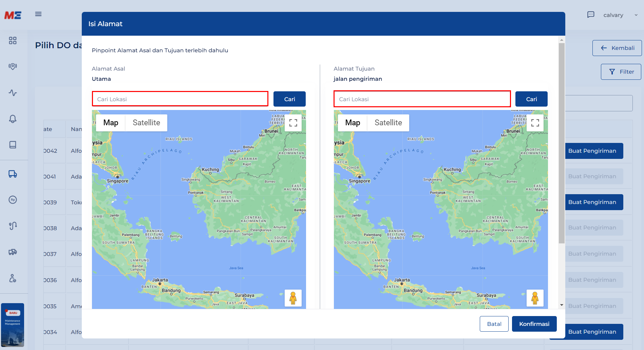Image resolution: width=644 pixels, height=350 pixels.
Task: Click Street View pegman on Alamat Asal map
Action: pos(293,298)
